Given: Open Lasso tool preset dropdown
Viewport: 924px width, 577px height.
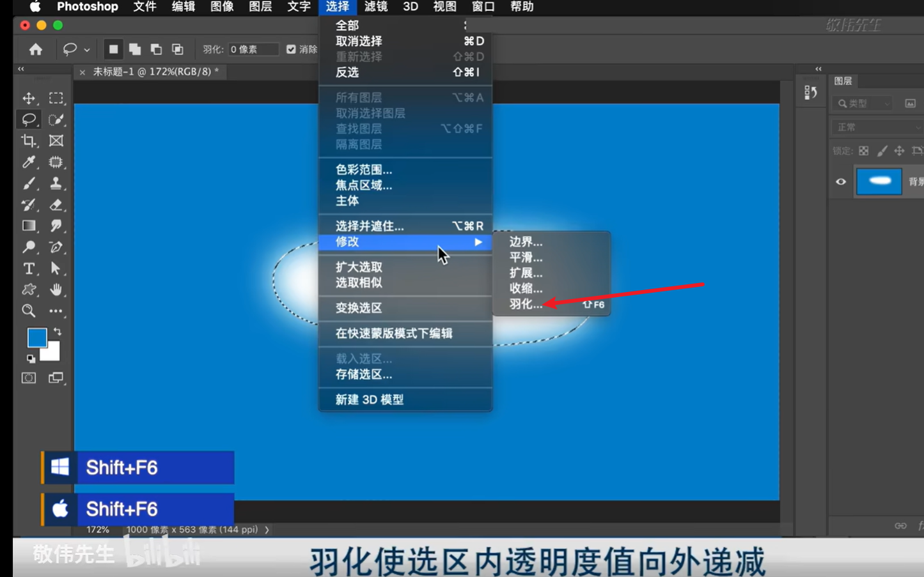Looking at the screenshot, I should [x=86, y=50].
